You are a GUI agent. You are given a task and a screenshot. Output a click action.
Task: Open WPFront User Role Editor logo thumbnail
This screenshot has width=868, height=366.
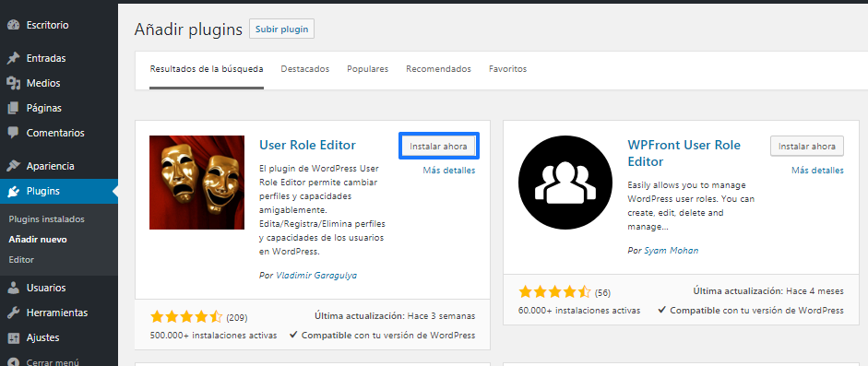(565, 183)
